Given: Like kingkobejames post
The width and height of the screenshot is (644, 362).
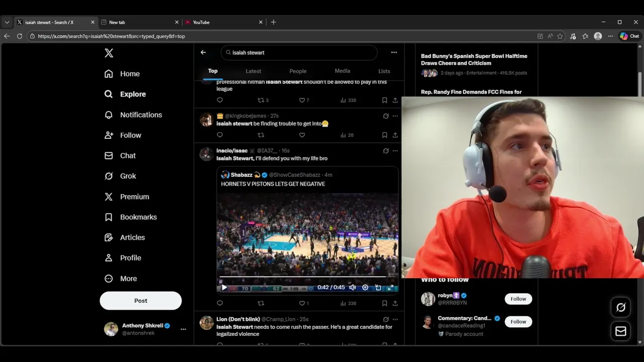Looking at the screenshot, I should tap(302, 135).
